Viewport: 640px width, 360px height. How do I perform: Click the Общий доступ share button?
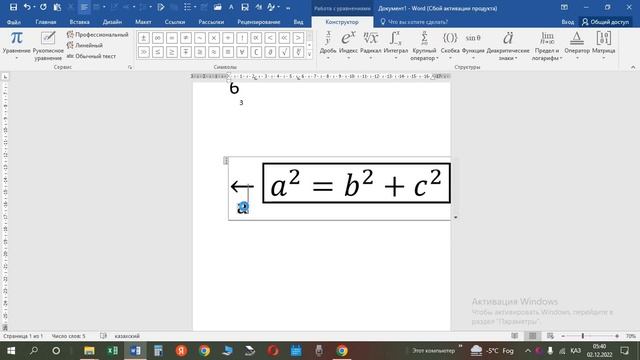tap(605, 22)
